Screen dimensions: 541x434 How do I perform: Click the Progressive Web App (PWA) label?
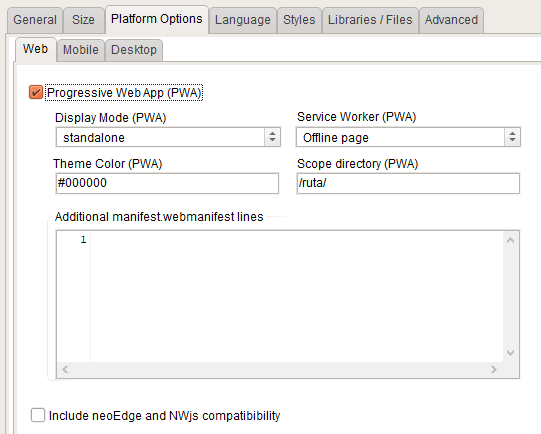[124, 93]
